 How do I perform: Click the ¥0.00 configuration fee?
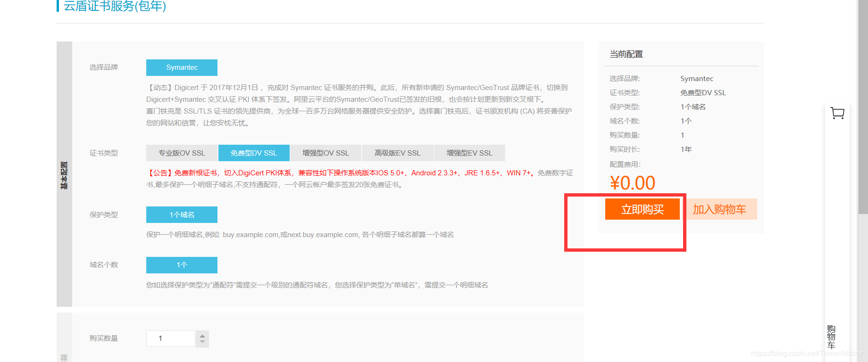click(633, 183)
